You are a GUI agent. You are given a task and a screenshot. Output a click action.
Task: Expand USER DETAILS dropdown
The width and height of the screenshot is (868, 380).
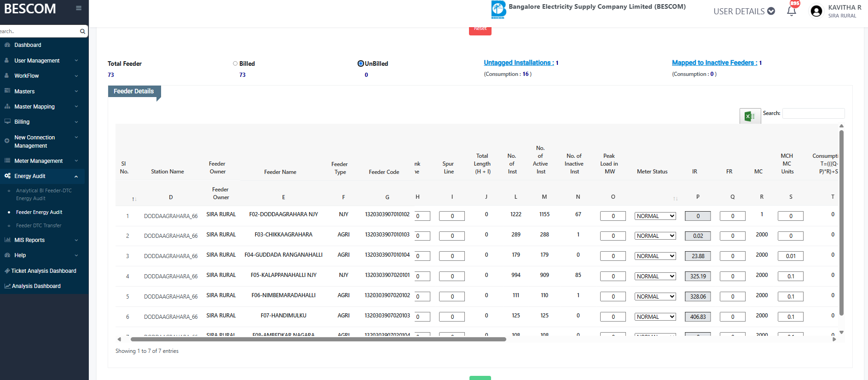click(744, 12)
